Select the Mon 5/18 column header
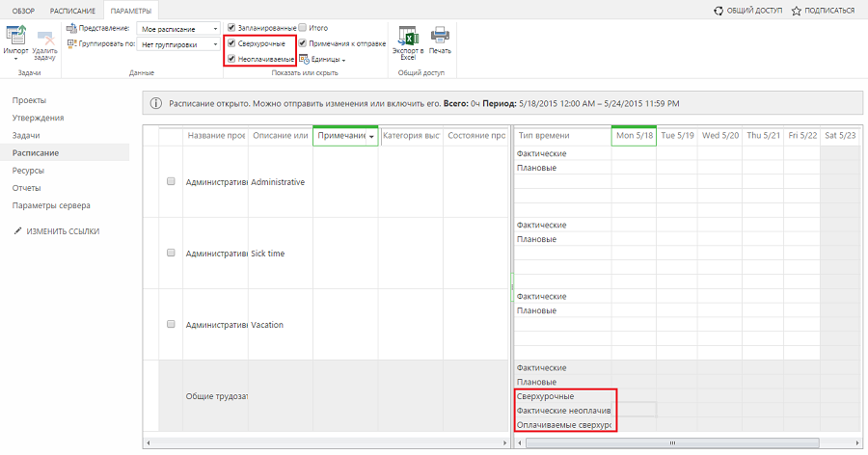868x455 pixels. 634,136
